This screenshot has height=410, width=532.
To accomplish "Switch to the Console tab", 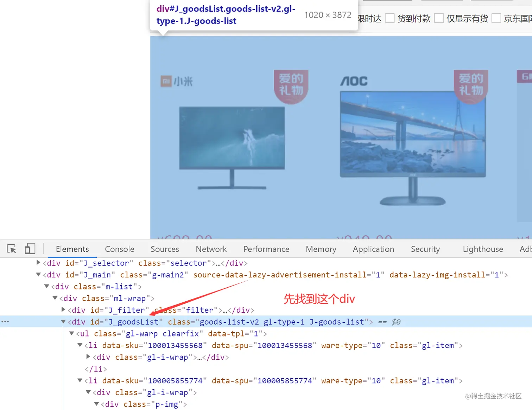I will click(x=120, y=249).
